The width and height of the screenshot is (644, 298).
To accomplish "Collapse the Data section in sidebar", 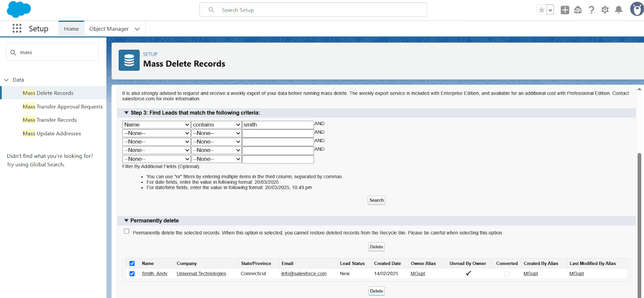I will pos(6,80).
